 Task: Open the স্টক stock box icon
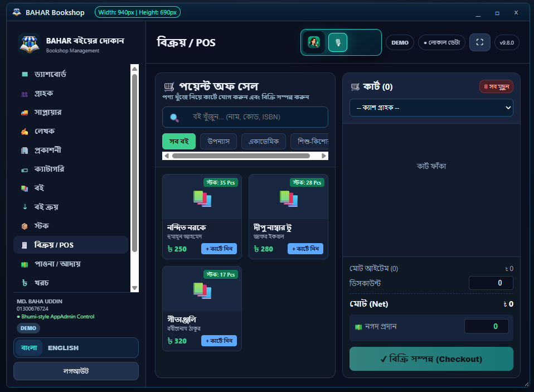coord(25,226)
